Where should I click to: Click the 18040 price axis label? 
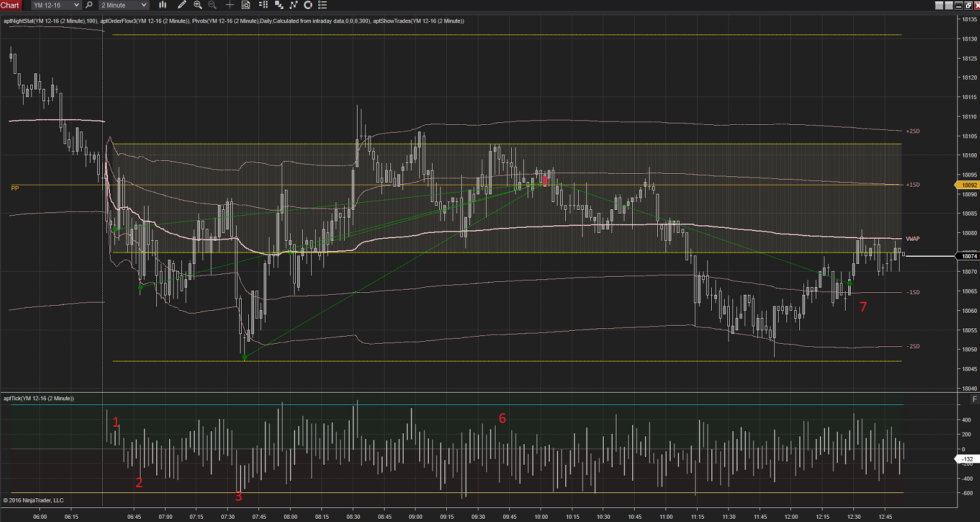(x=969, y=388)
